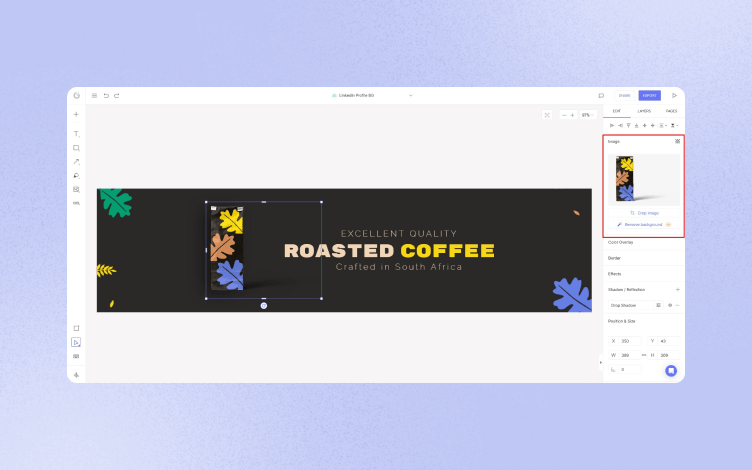This screenshot has width=752, height=470.
Task: Switch to the LAYERS tab
Action: (x=644, y=111)
